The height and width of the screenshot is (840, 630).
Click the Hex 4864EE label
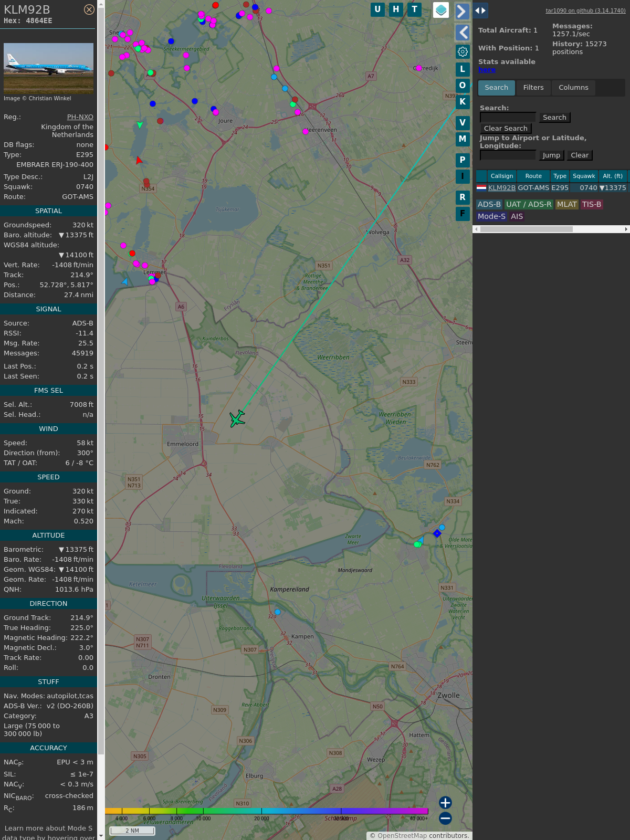[28, 21]
